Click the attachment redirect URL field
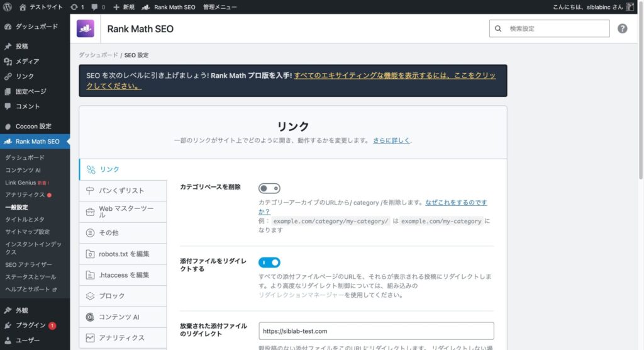The image size is (644, 350). [x=376, y=331]
